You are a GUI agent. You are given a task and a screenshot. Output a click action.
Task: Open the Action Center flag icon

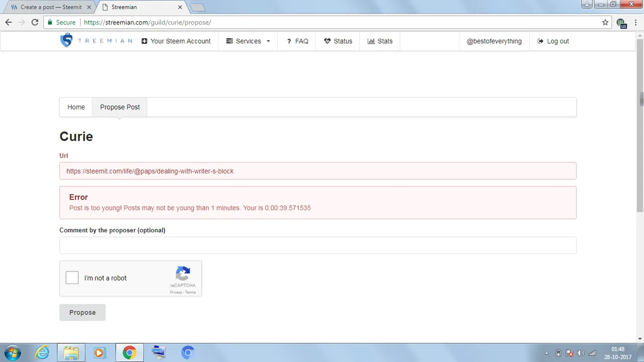click(x=570, y=353)
